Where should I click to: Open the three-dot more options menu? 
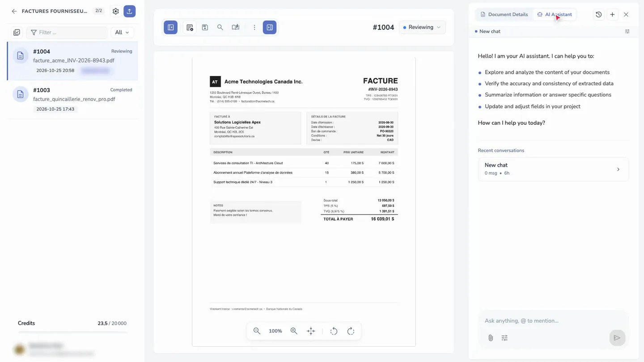(x=254, y=27)
